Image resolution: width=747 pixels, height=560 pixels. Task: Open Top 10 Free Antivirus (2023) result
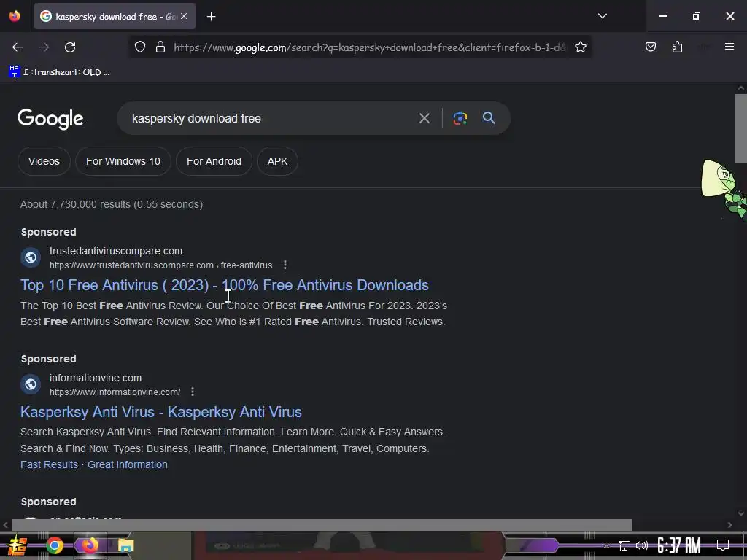pyautogui.click(x=225, y=285)
